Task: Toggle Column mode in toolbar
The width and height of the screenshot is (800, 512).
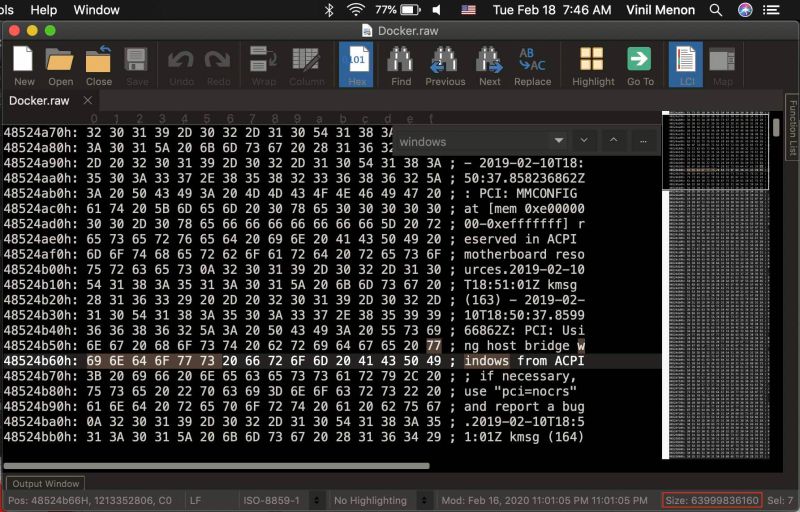Action: pos(306,65)
